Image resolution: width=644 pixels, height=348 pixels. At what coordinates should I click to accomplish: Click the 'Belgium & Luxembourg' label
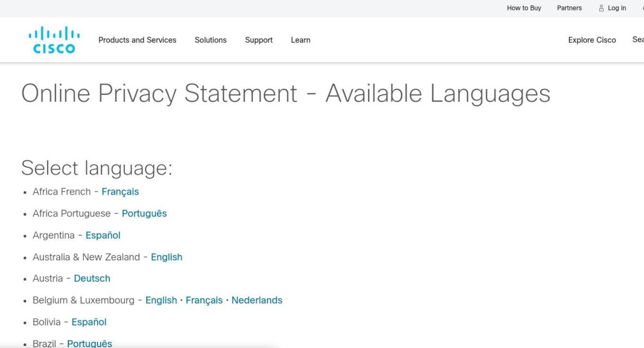(x=83, y=300)
